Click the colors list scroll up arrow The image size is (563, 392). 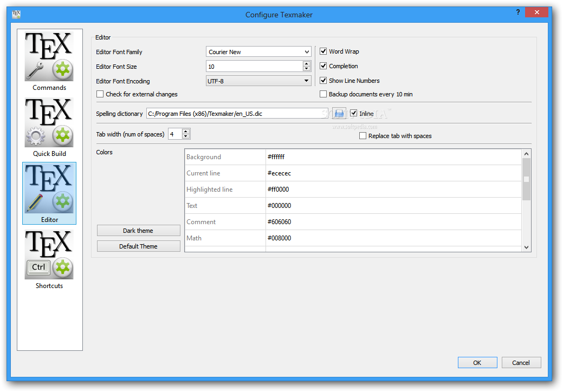(526, 154)
